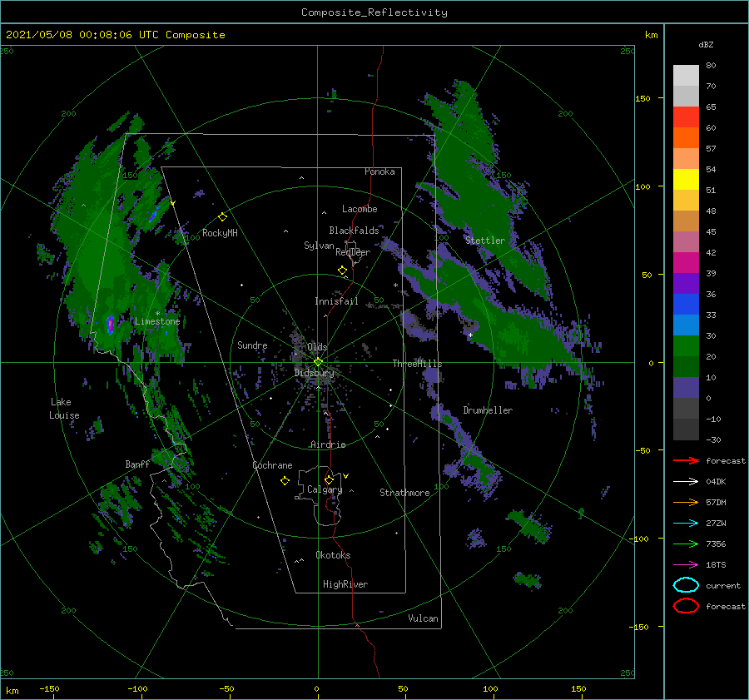
Task: Select the purple 39 dBZ swatch
Action: tap(686, 283)
